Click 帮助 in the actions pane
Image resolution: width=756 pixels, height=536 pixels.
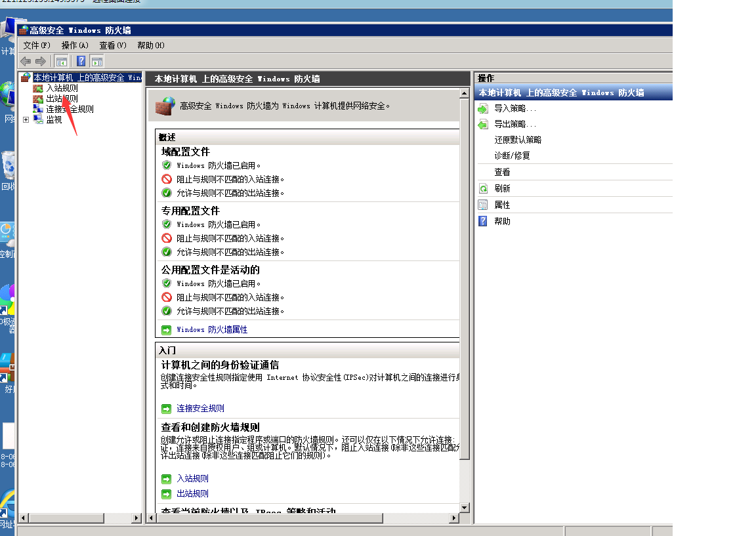502,221
